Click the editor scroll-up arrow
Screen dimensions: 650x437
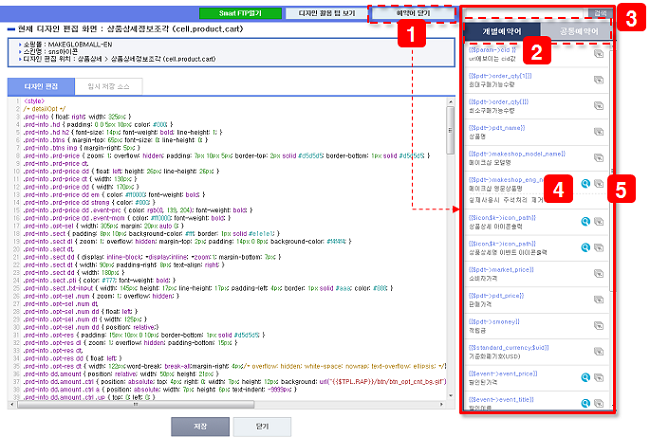pos(451,102)
